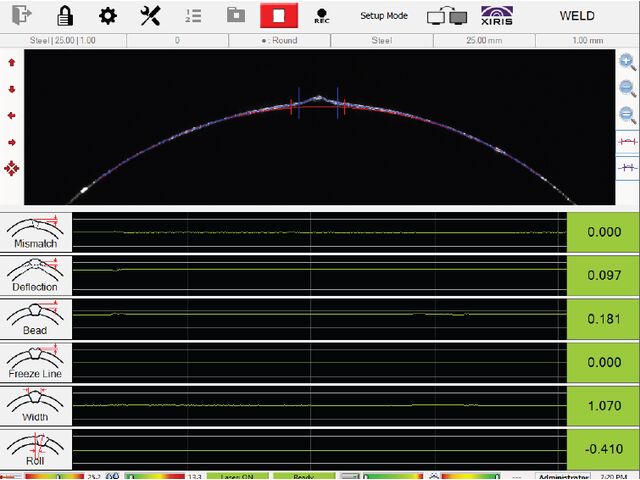This screenshot has width=640, height=480.
Task: Zoom in with the plus magnifier
Action: [627, 61]
